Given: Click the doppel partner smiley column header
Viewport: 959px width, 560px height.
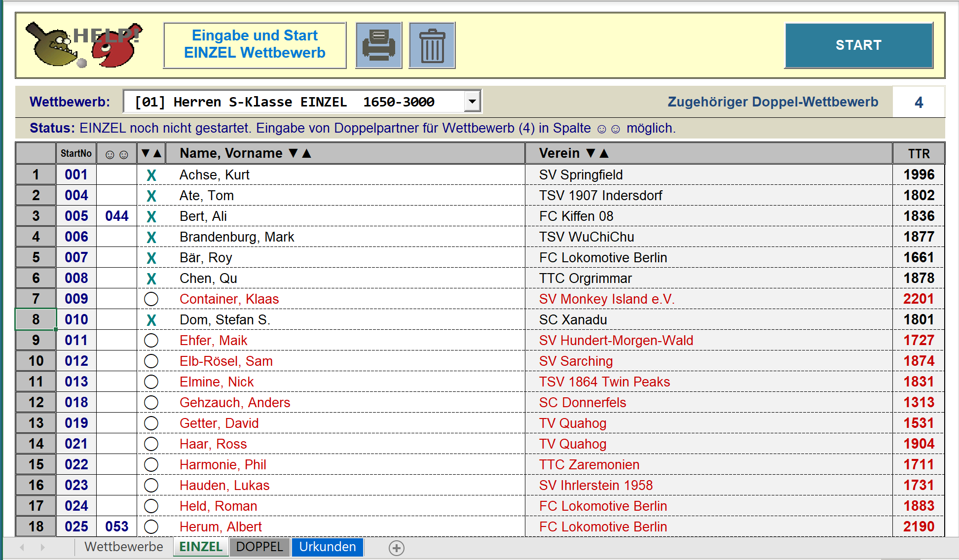Looking at the screenshot, I should (x=117, y=154).
